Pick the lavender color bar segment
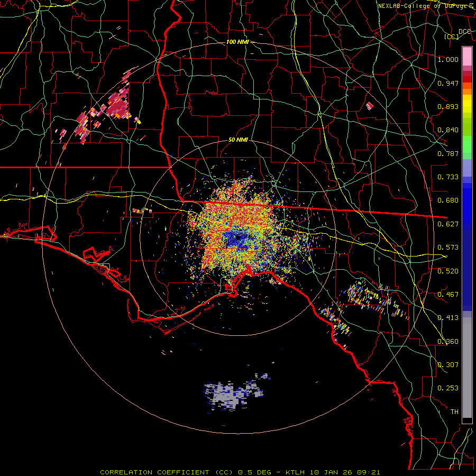Image resolution: width=476 pixels, height=476 pixels. (x=467, y=168)
